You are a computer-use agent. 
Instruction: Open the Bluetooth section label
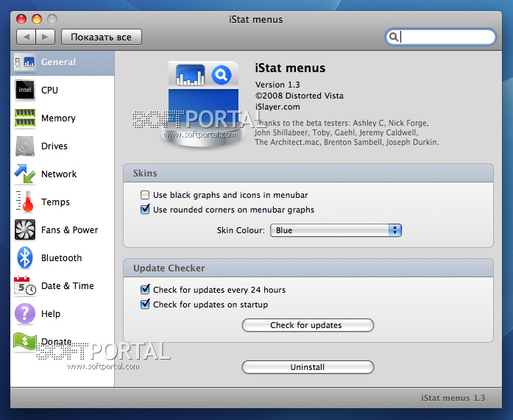tap(62, 258)
